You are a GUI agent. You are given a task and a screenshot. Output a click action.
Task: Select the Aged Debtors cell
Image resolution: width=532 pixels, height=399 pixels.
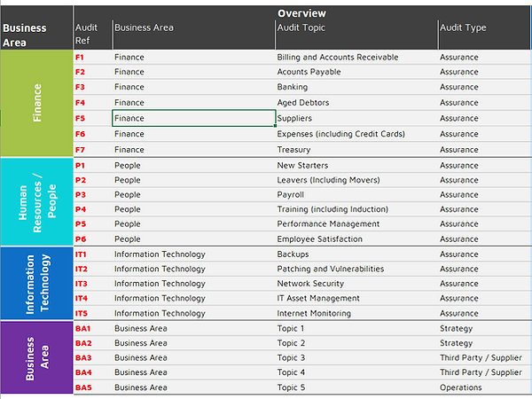[x=356, y=103]
